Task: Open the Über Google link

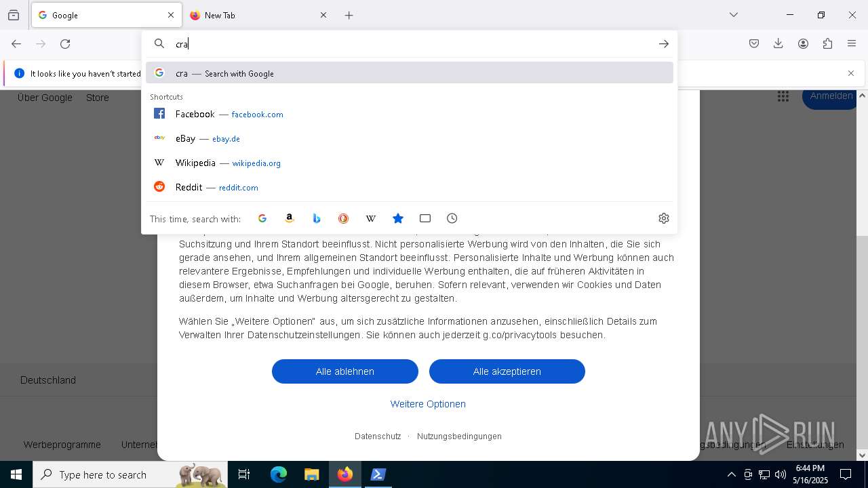Action: (x=45, y=98)
